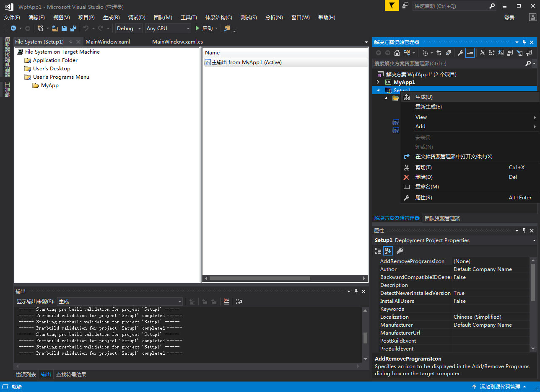Screen dimensions: 540x392
Task: Switch to MainWindow.xaml.cs tab
Action: 177,42
